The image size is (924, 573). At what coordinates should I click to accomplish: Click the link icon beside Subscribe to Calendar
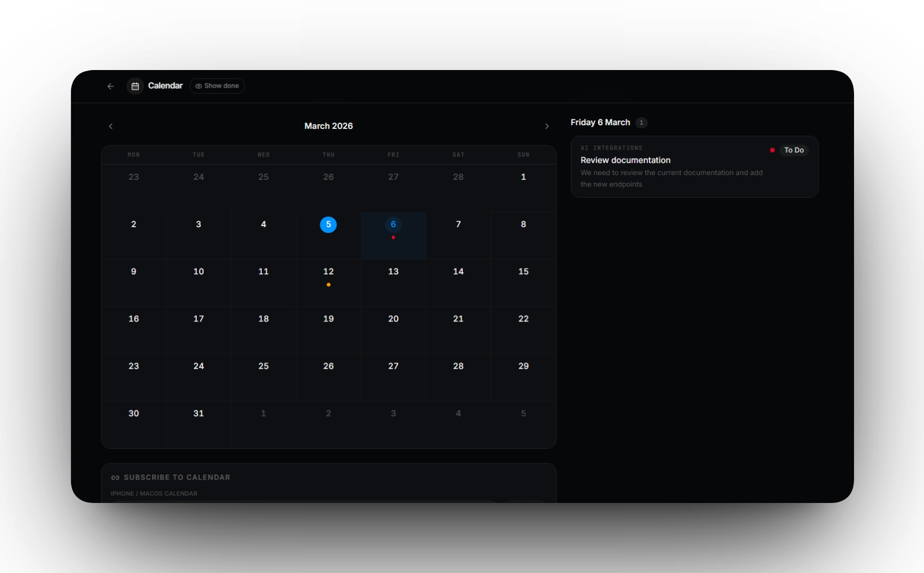tap(115, 477)
